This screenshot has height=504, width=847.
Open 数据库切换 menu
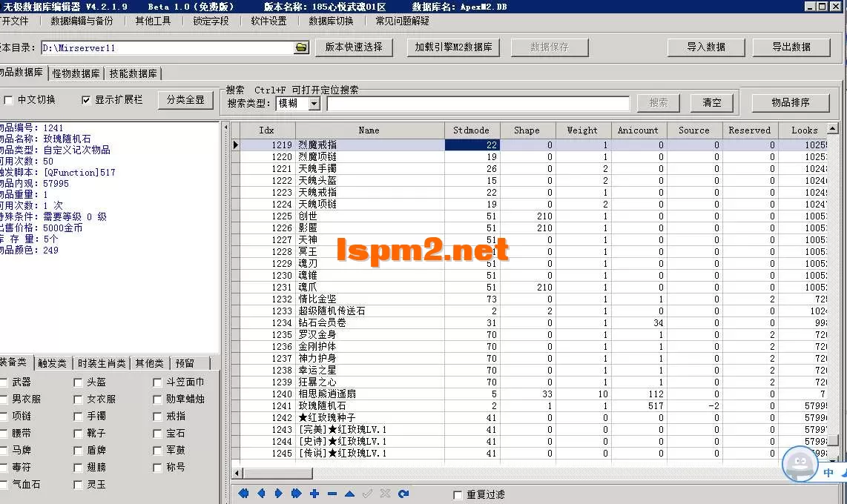point(331,21)
